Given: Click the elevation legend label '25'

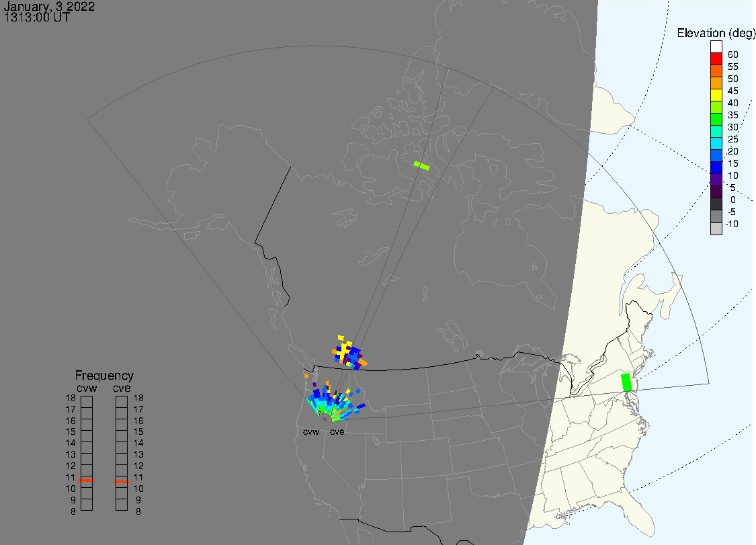Looking at the screenshot, I should click(x=733, y=139).
